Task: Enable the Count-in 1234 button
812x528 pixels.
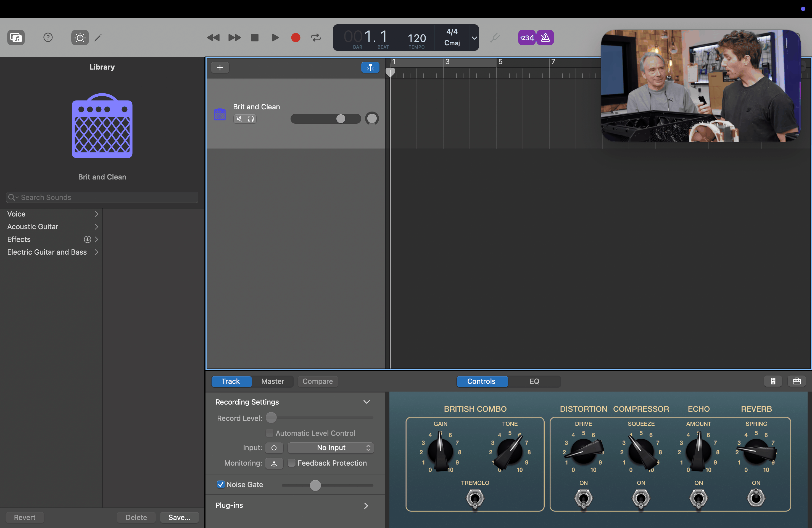Action: point(526,38)
